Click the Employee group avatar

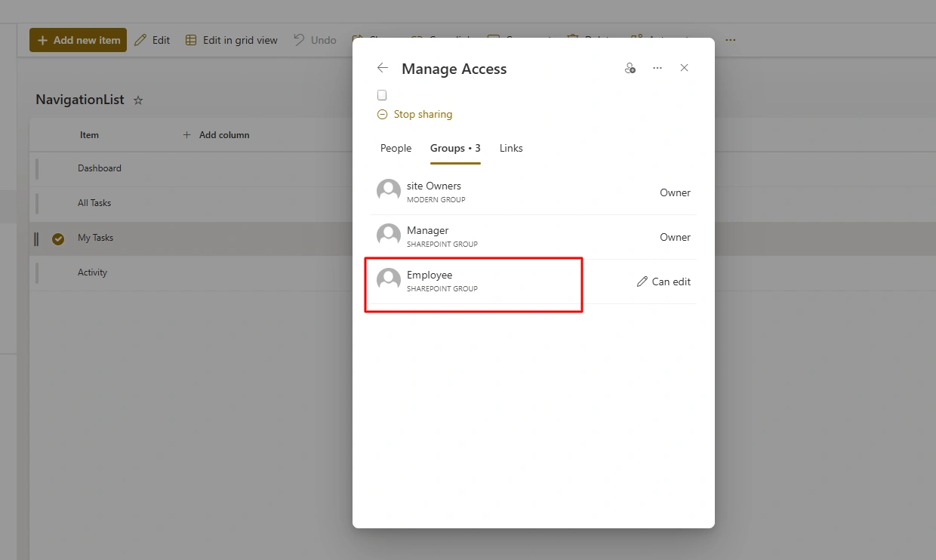point(389,280)
